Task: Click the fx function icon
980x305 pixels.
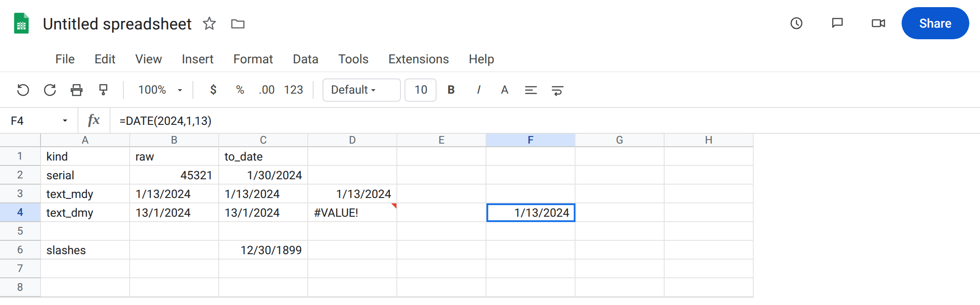Action: tap(94, 120)
